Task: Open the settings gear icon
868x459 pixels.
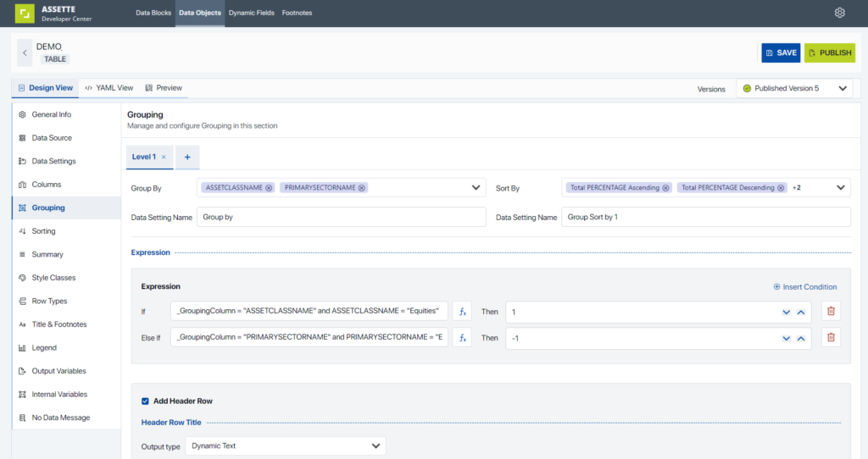Action: (839, 13)
